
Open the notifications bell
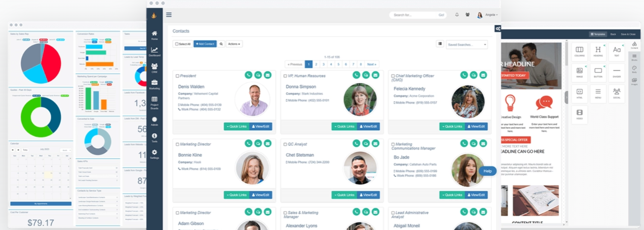[x=457, y=15]
